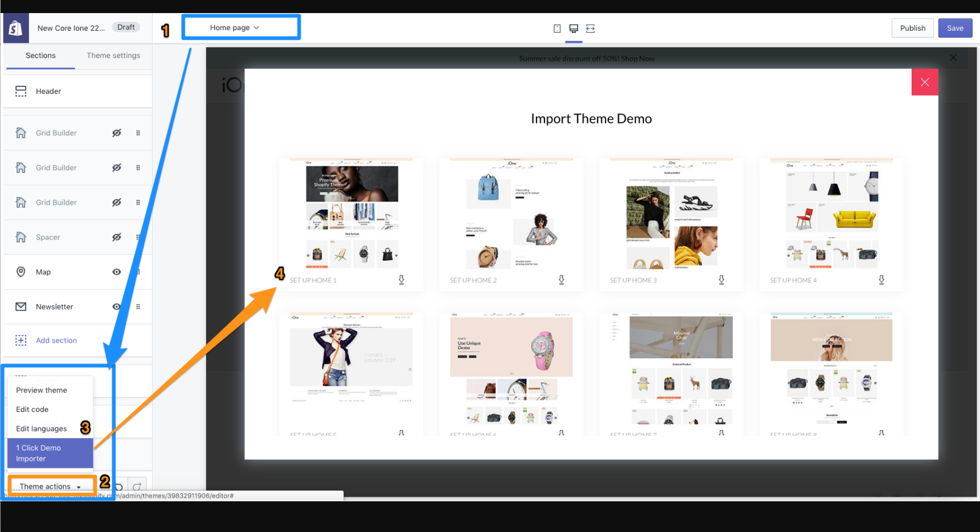The height and width of the screenshot is (532, 980).
Task: Switch to the Sections tab
Action: tap(40, 55)
